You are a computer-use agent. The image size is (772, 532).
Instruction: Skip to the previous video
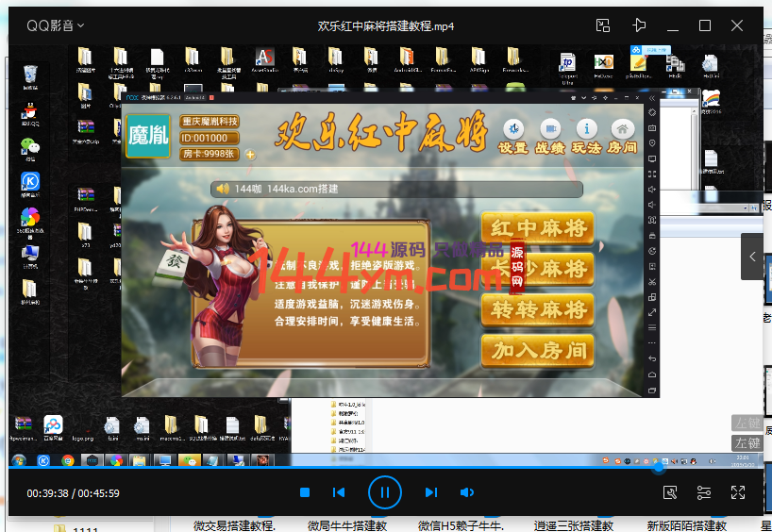339,492
